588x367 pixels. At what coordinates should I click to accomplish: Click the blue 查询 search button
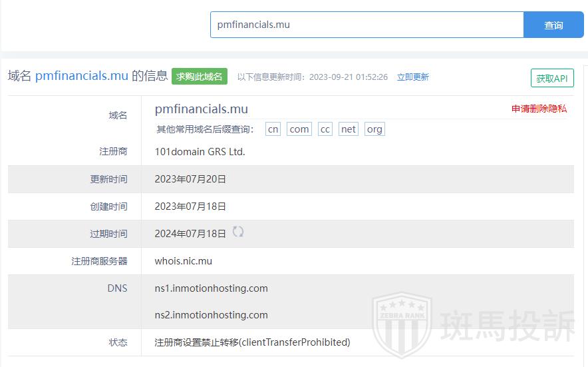[x=553, y=25]
